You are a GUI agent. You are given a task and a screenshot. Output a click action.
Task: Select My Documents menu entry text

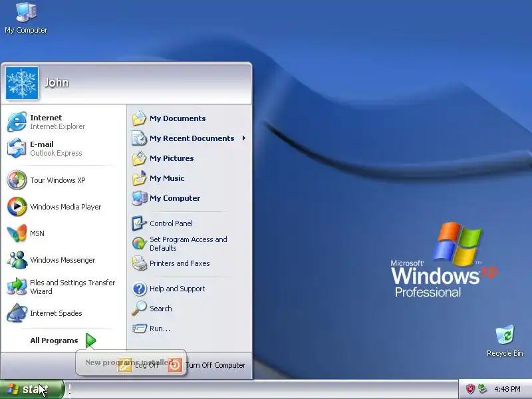[x=178, y=118]
